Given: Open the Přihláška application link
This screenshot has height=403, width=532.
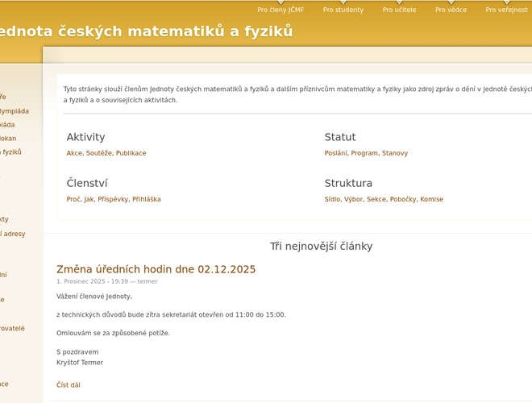Looking at the screenshot, I should 147,199.
